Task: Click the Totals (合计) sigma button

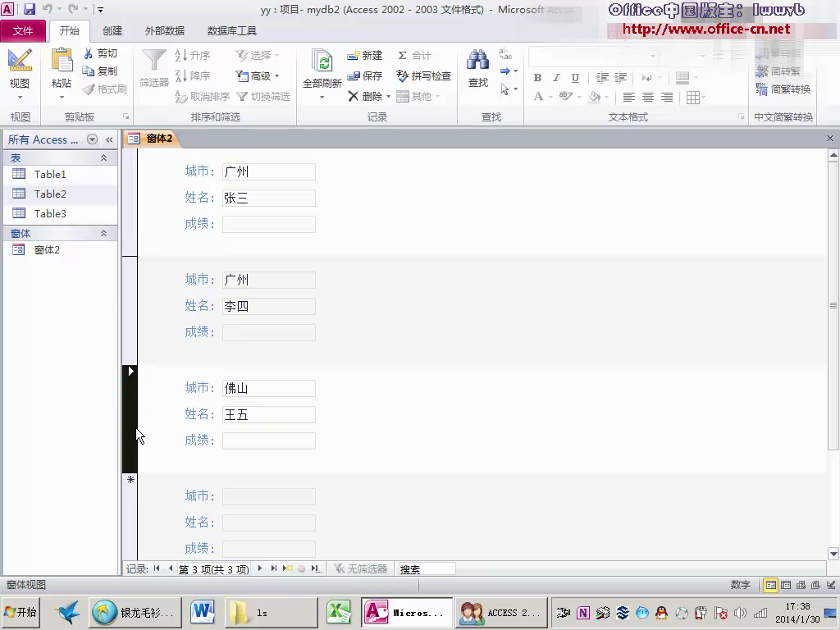Action: [x=414, y=55]
